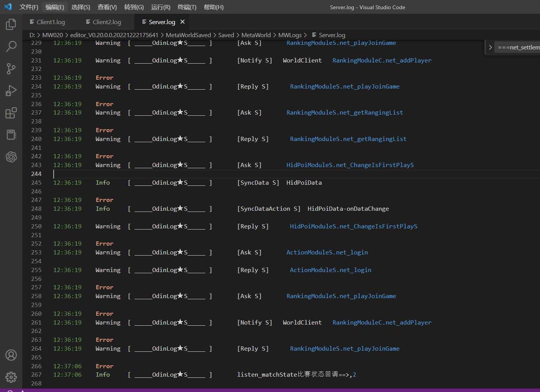Click HidPoiModuleS.net_ChangeIsFirstPlayS on line 250

click(353, 226)
